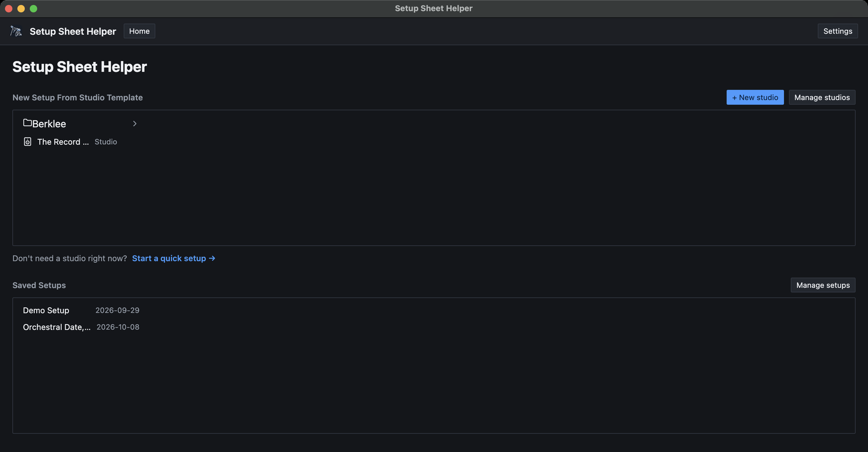The width and height of the screenshot is (868, 452).
Task: Open Manage studios
Action: click(x=822, y=98)
